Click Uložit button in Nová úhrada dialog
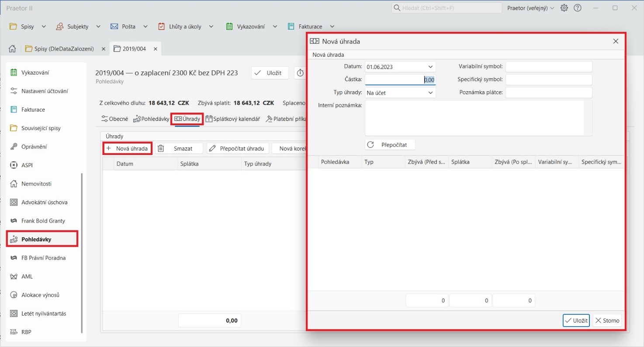Screen dimensions: 644x347 (x=576, y=320)
